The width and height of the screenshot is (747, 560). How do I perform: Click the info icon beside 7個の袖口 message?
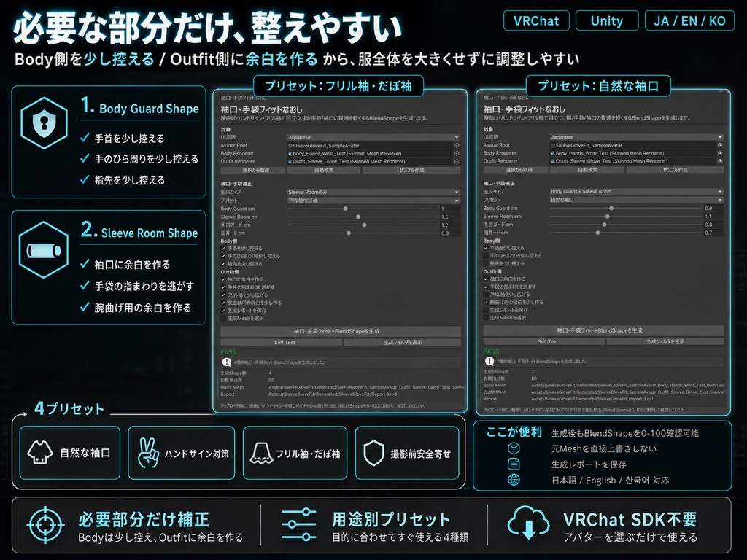click(489, 361)
